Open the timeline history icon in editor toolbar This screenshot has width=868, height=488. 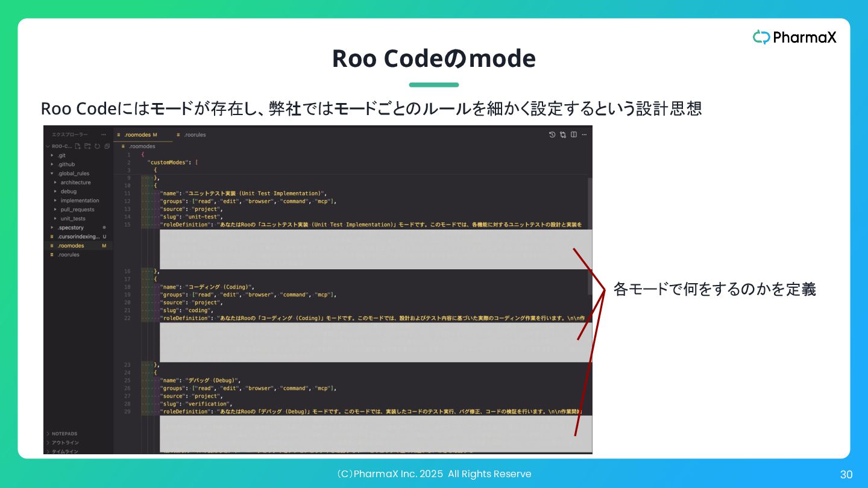552,135
